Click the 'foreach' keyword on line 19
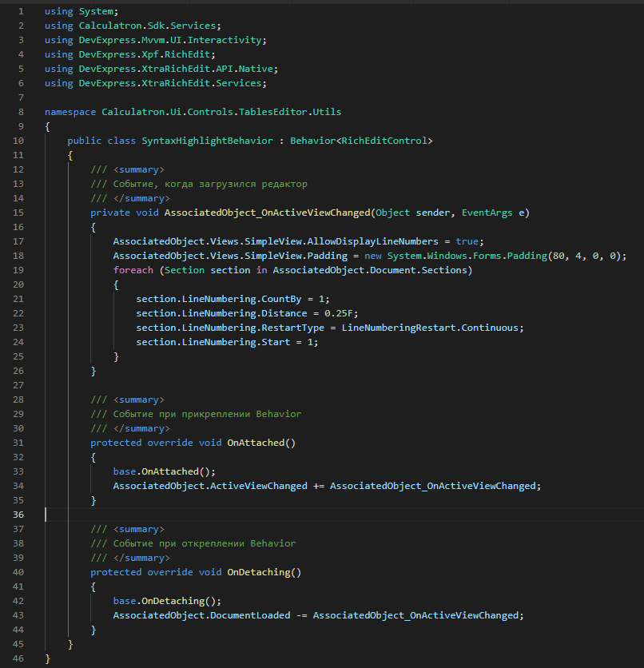The height and width of the screenshot is (668, 644). (x=133, y=271)
